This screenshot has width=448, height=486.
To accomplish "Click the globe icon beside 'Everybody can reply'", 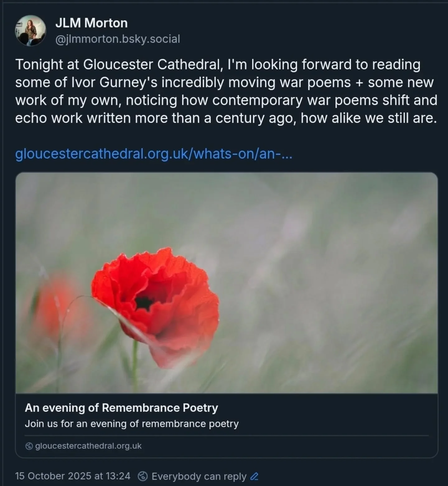I will coord(143,476).
